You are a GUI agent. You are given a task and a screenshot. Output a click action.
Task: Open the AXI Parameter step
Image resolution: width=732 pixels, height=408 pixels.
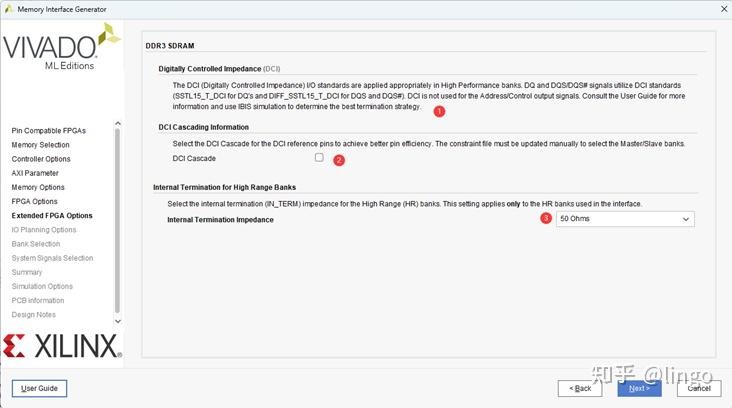35,173
